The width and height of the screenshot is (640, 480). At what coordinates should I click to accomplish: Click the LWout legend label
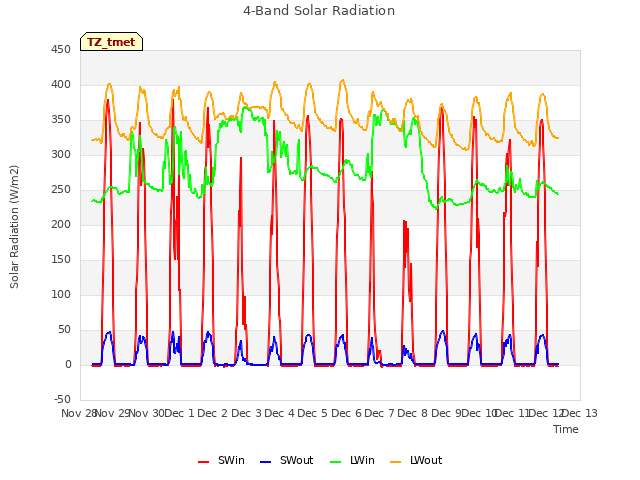[x=426, y=460]
